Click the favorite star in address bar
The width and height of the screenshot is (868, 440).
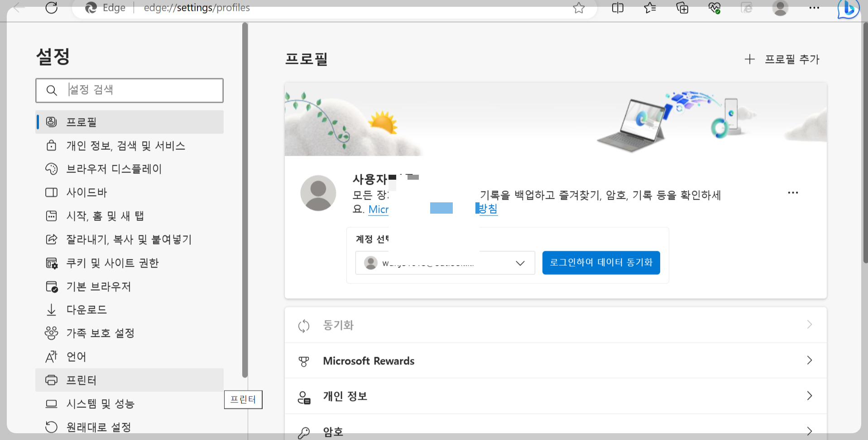[x=579, y=8]
